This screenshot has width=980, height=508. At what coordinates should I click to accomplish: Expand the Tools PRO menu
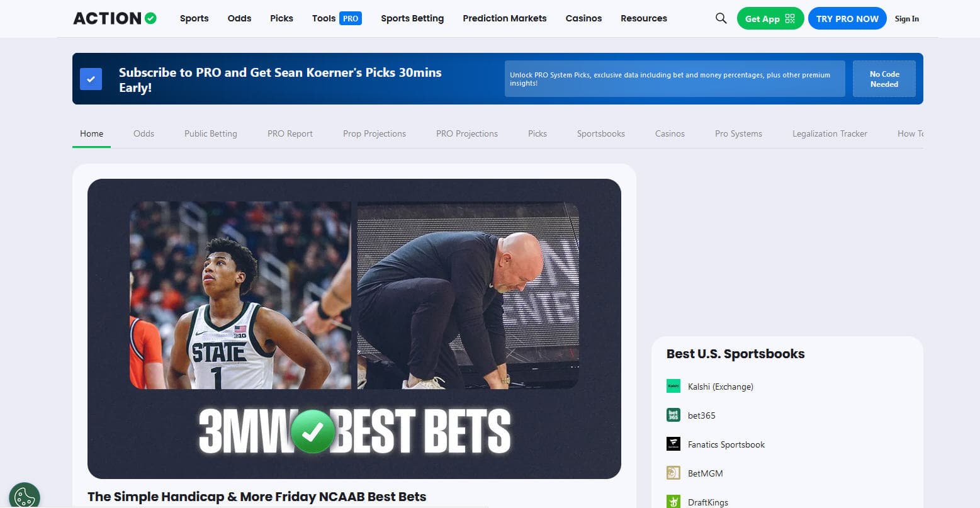pos(335,18)
